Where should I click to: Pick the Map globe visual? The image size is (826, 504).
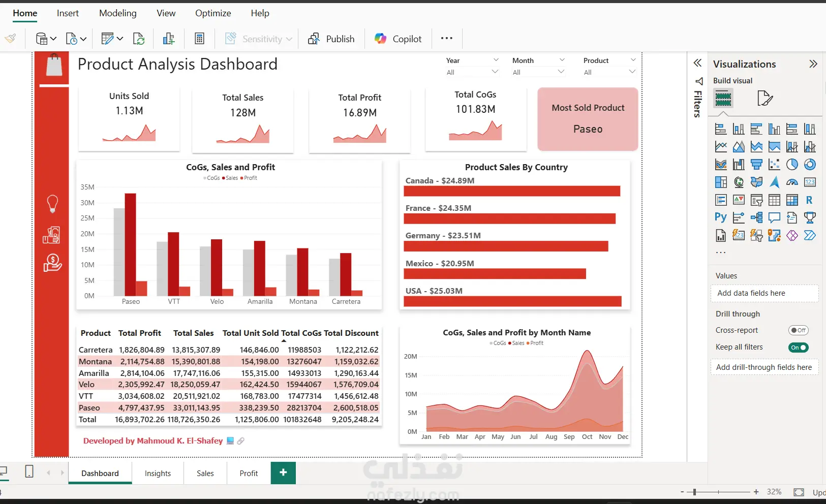coord(739,182)
